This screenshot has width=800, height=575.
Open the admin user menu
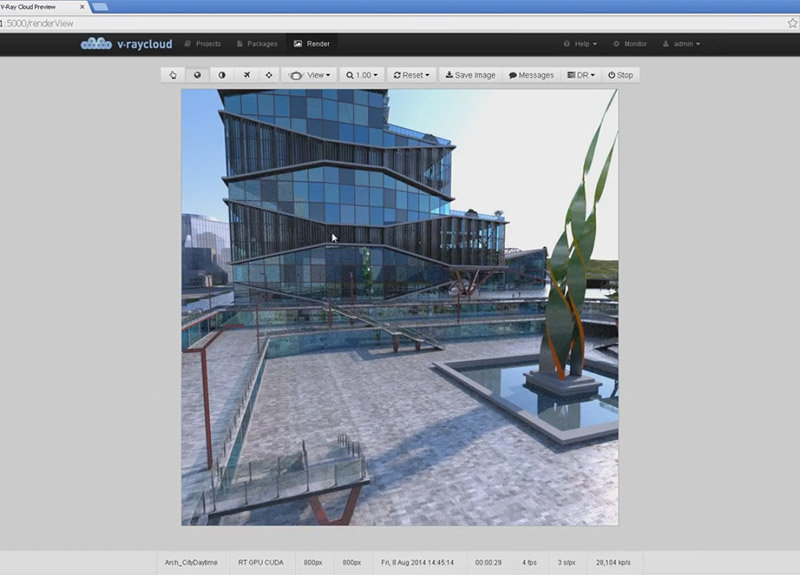point(682,44)
